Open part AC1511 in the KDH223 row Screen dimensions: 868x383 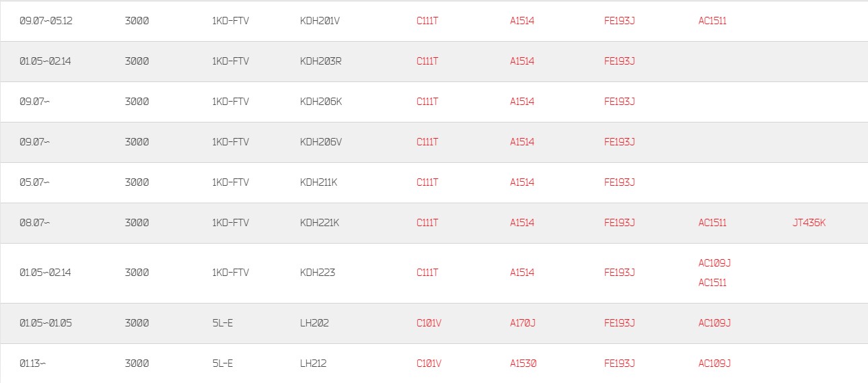pyautogui.click(x=713, y=283)
